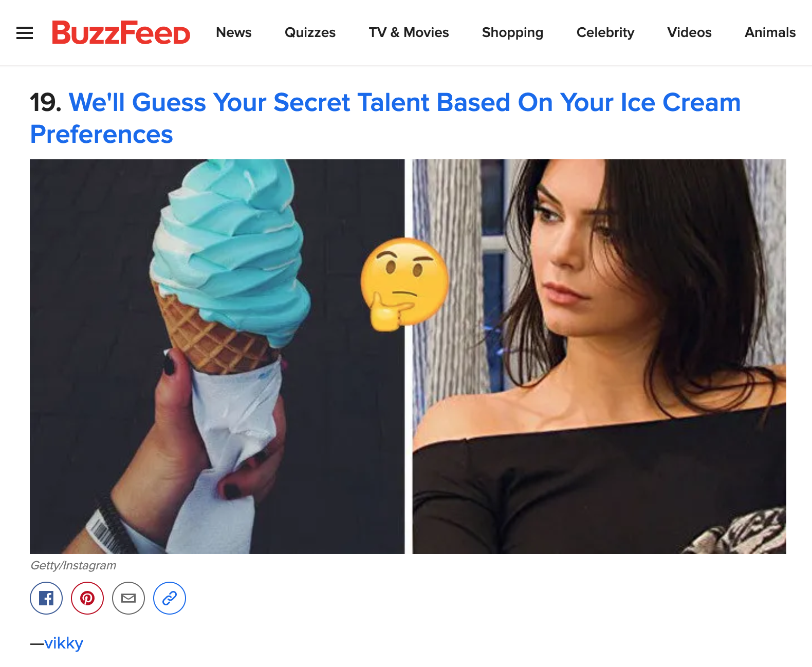
Task: Open the Videos section
Action: (689, 32)
